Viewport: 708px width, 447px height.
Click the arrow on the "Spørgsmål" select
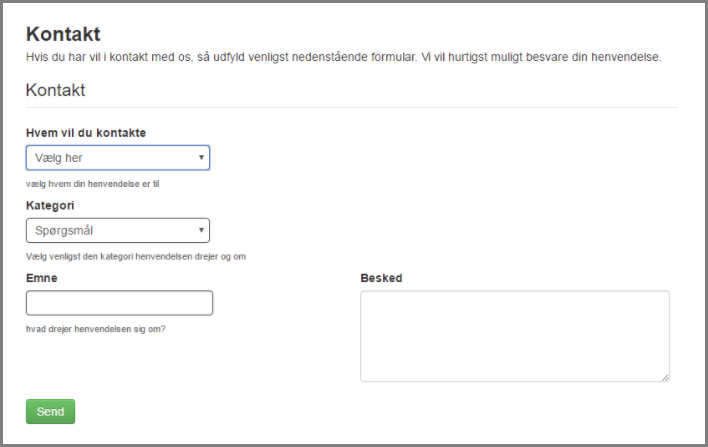pyautogui.click(x=201, y=231)
